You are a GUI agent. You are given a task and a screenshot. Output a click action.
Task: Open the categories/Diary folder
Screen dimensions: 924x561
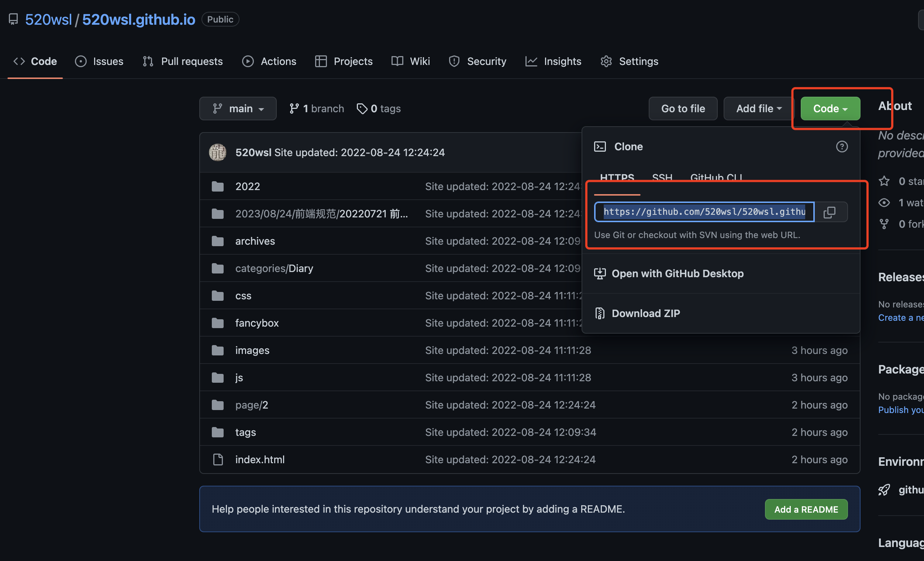pos(274,268)
